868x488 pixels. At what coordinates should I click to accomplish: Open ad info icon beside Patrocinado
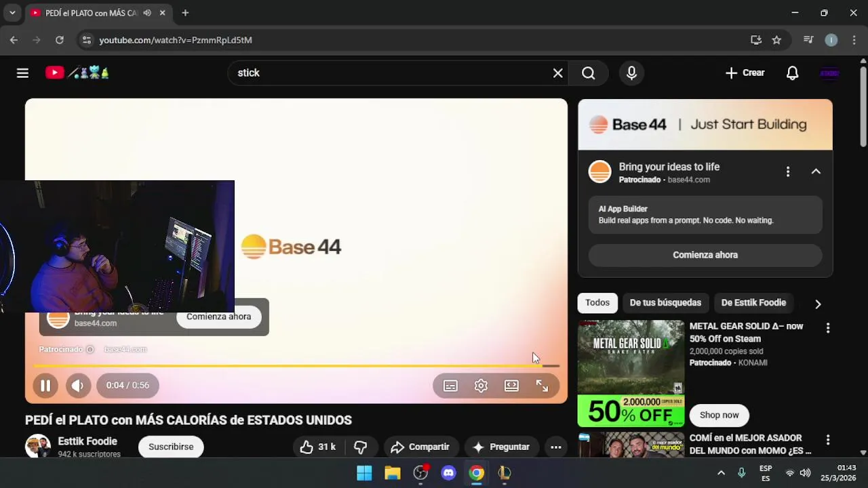coord(90,350)
